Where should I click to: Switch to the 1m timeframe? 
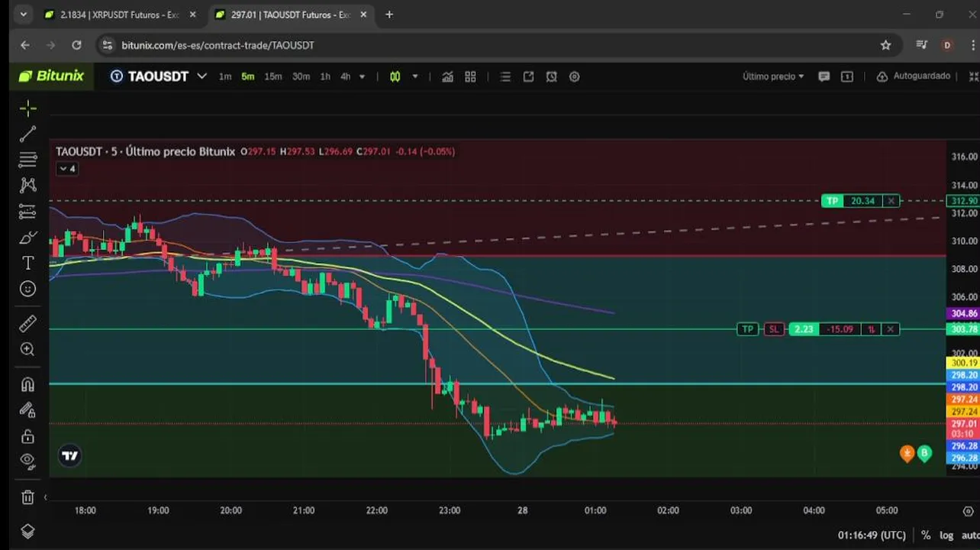click(x=225, y=76)
